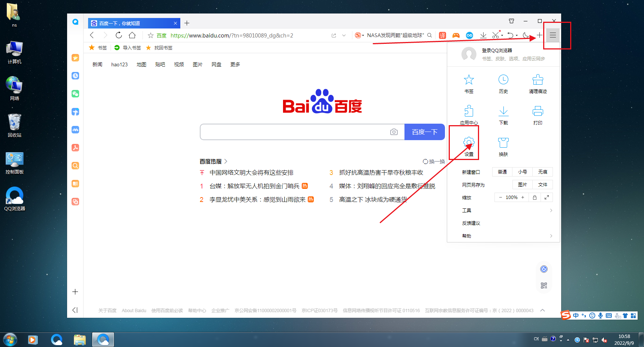This screenshot has width=644, height=347.
Task: Click the address bar URL
Action: pyautogui.click(x=232, y=36)
